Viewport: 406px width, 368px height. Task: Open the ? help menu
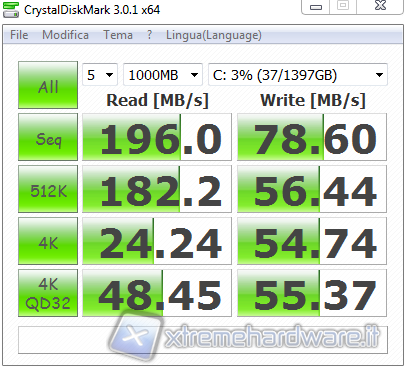(149, 35)
